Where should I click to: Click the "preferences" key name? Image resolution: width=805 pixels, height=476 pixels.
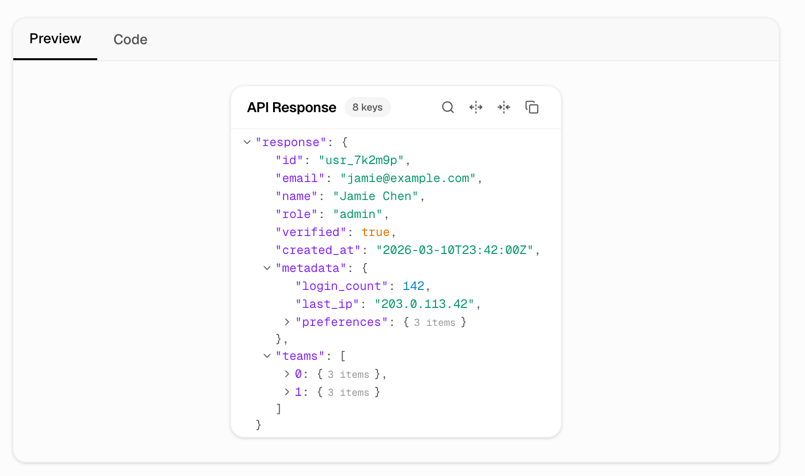(x=341, y=322)
